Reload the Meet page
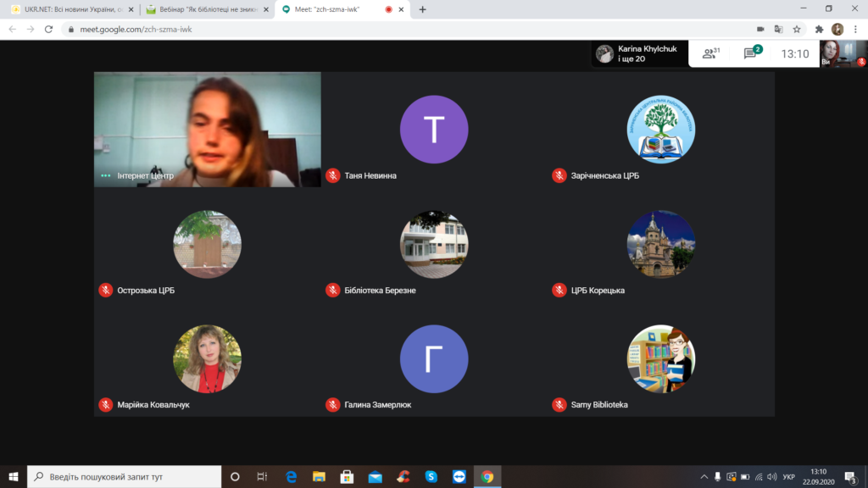This screenshot has height=488, width=868. coord(48,29)
